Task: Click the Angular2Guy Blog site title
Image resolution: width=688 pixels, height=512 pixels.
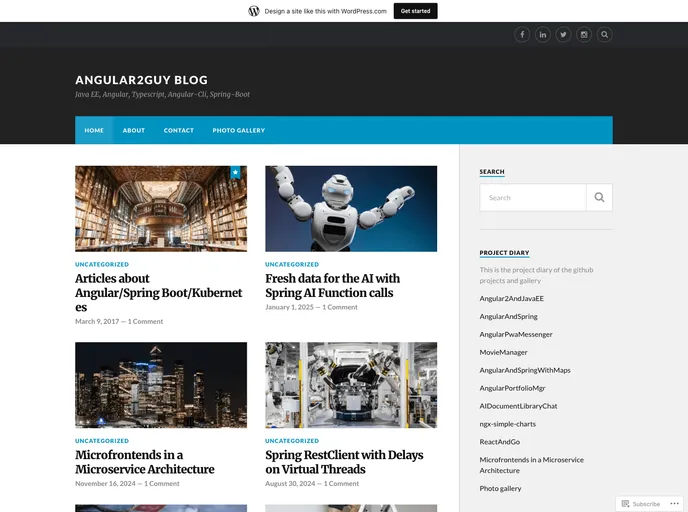Action: (141, 80)
